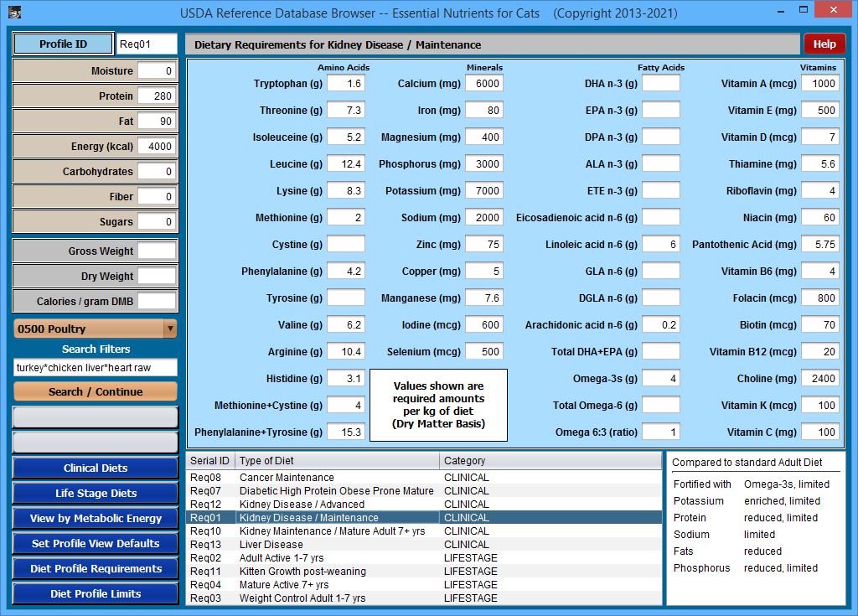Image resolution: width=858 pixels, height=616 pixels.
Task: Select Kidney Disease / Advanced row
Action: click(302, 505)
